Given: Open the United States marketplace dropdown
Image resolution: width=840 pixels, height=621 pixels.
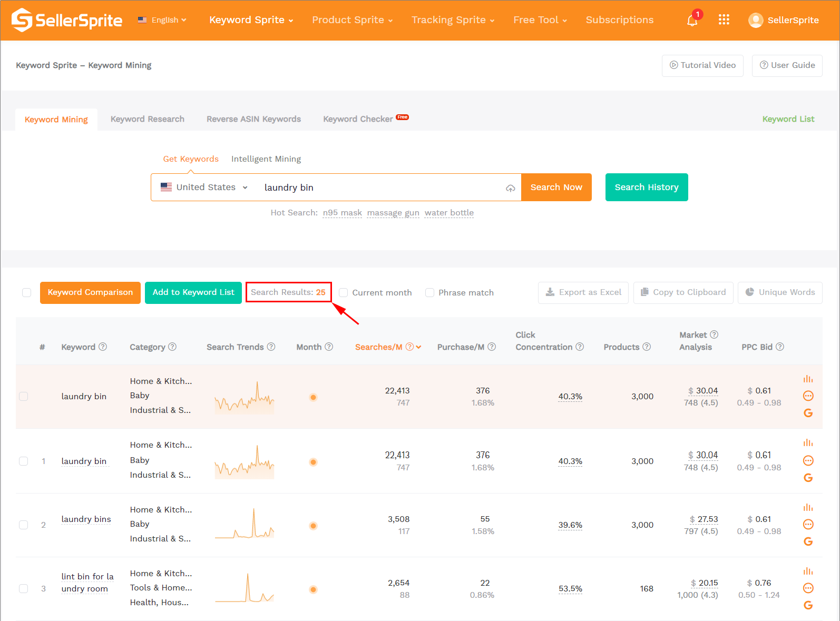Looking at the screenshot, I should (x=204, y=188).
